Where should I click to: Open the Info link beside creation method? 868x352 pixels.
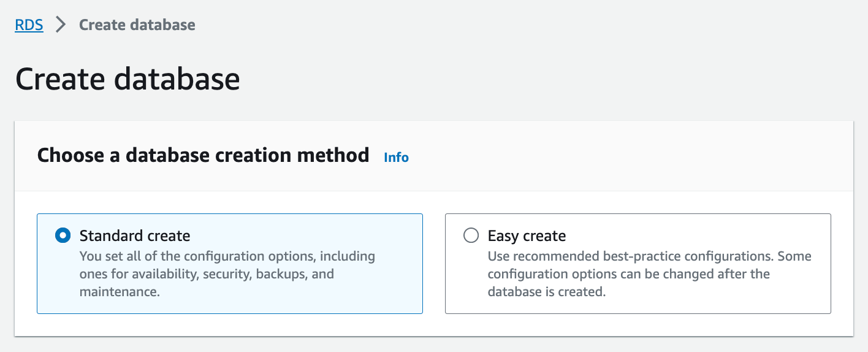[396, 158]
